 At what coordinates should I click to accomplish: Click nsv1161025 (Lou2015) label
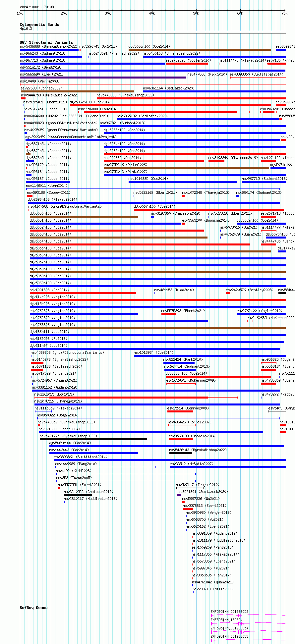click(x=54, y=394)
